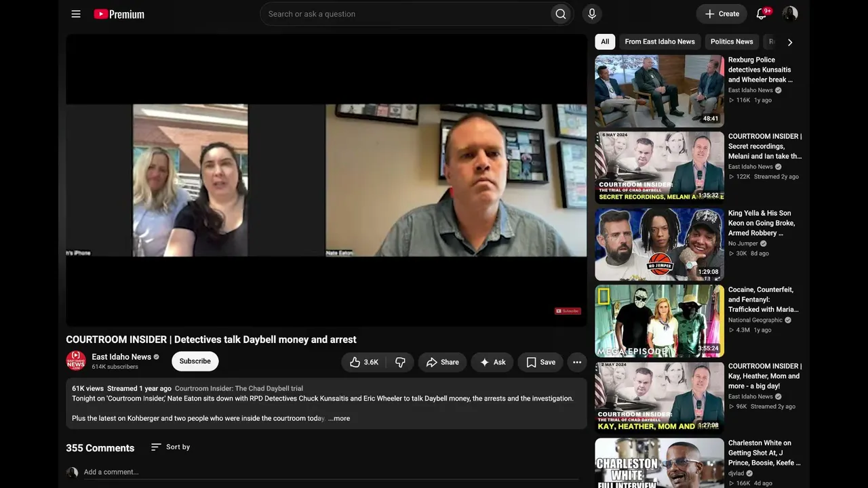Select the All filter chip
The height and width of the screenshot is (488, 868).
coord(605,41)
